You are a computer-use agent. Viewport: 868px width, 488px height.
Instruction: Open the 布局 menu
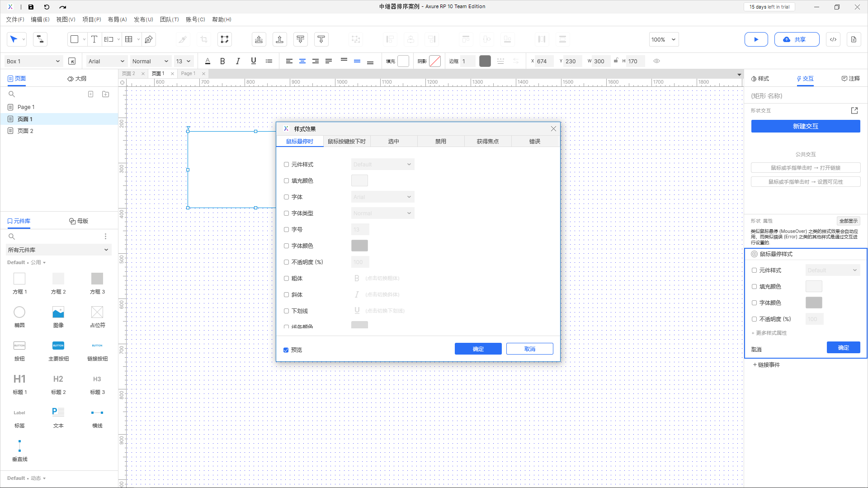(x=117, y=19)
